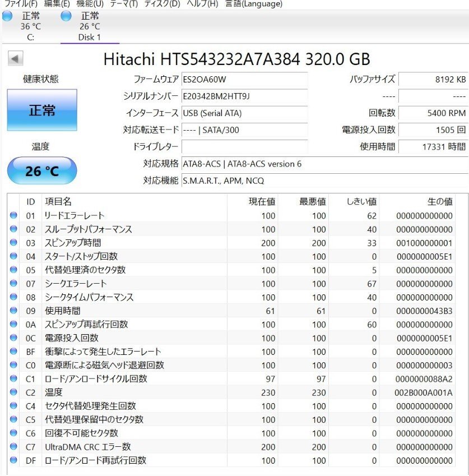This screenshot has height=476, width=469.
Task: Open the ディスク(D) menu
Action: 162,4
